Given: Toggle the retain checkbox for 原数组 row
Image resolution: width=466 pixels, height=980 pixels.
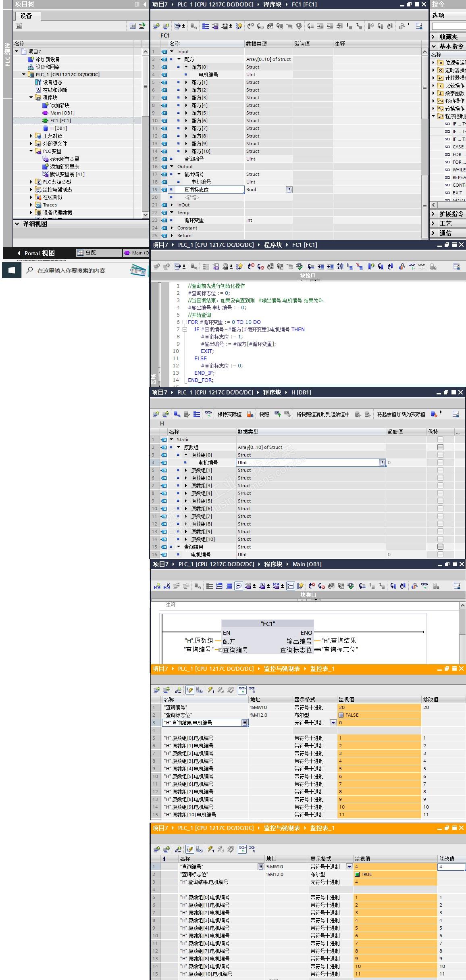Looking at the screenshot, I should [440, 447].
